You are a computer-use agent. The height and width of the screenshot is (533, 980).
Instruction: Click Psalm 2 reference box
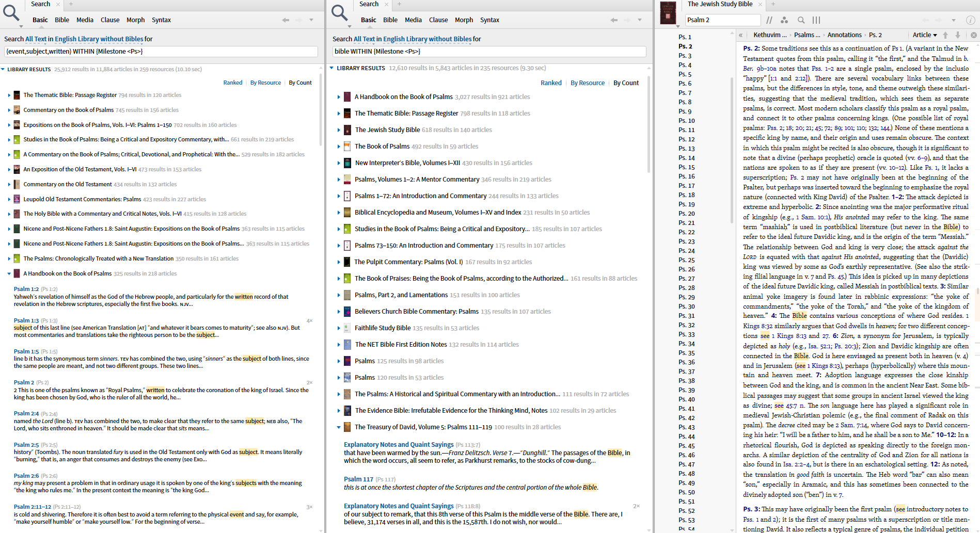[x=723, y=20]
